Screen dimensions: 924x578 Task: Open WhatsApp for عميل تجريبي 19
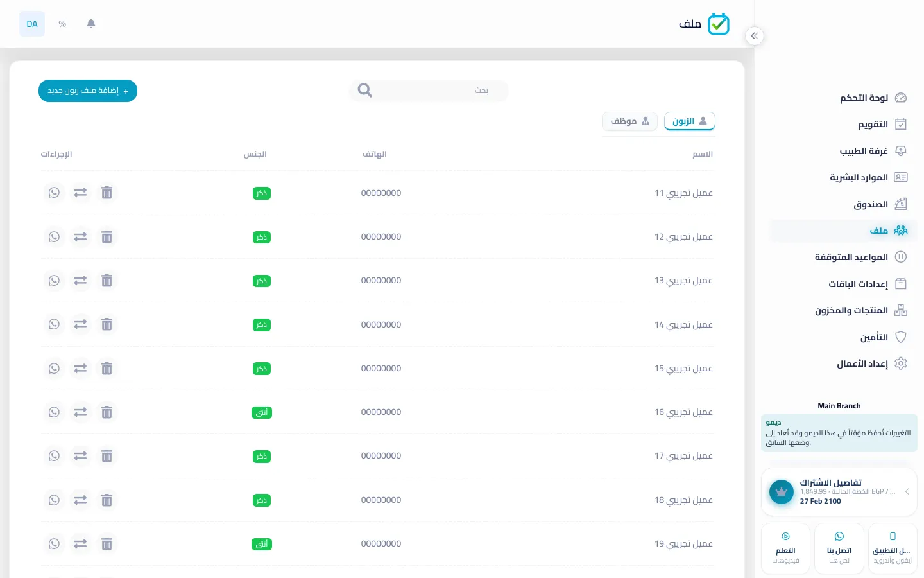coord(54,544)
